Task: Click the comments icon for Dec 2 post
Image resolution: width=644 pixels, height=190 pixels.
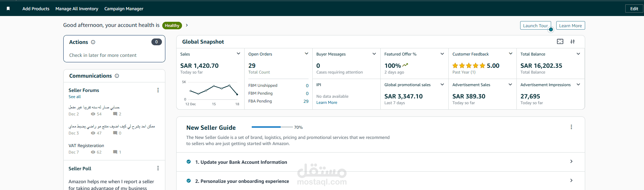Action: [x=115, y=114]
